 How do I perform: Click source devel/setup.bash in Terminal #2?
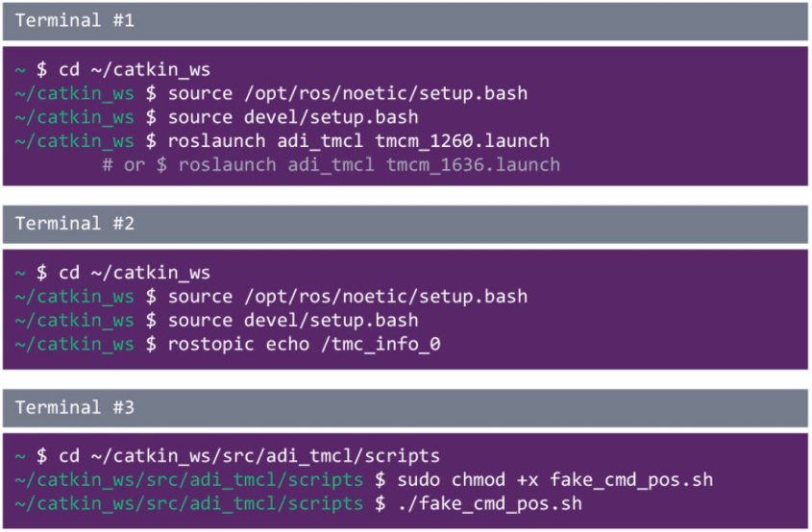point(293,321)
